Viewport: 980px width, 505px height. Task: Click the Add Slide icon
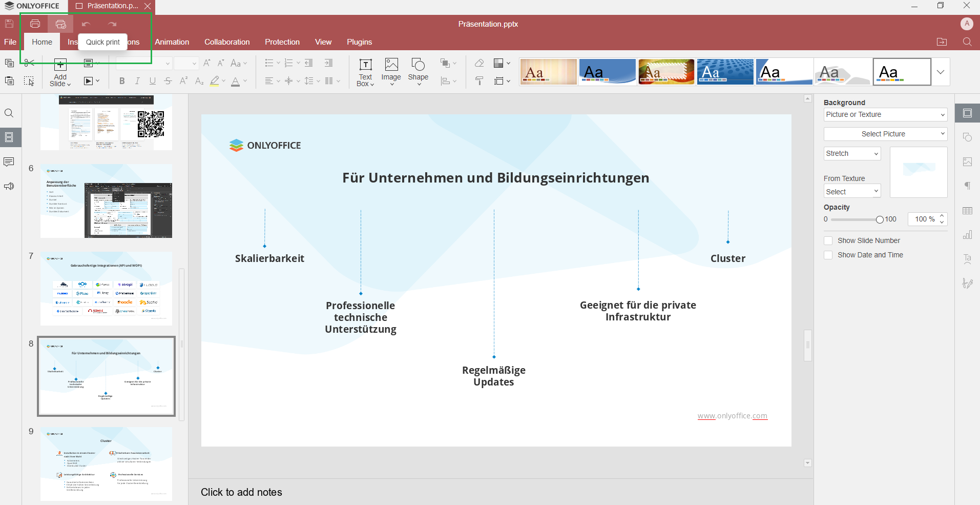point(60,65)
